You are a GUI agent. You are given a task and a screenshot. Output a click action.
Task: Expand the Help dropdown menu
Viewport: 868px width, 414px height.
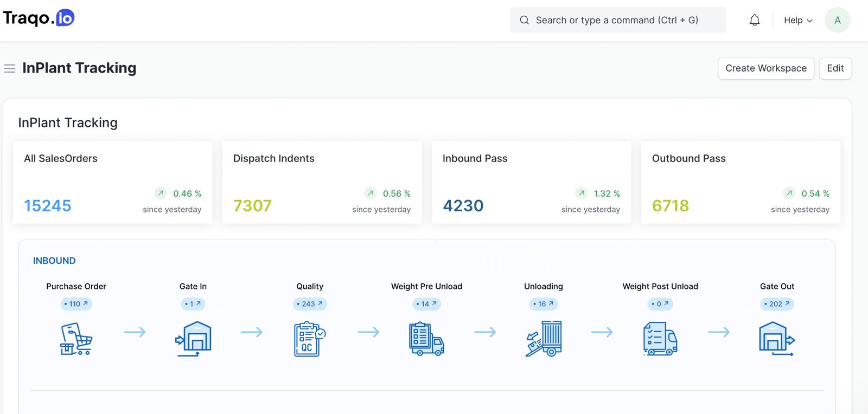(x=798, y=21)
